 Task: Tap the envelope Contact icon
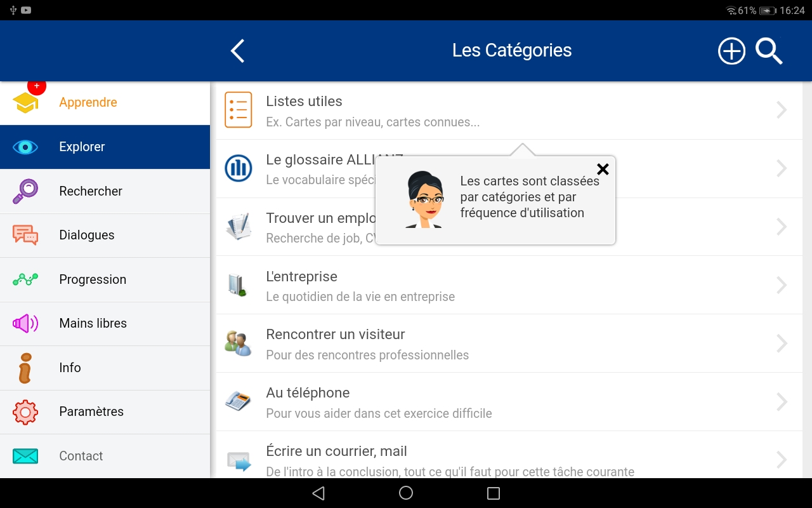(25, 456)
